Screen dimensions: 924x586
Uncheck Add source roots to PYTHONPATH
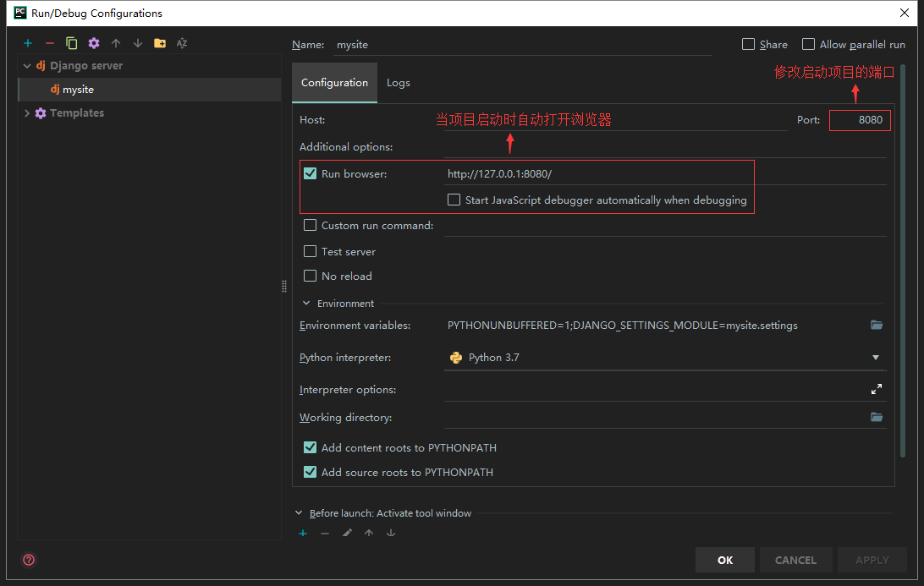[310, 472]
